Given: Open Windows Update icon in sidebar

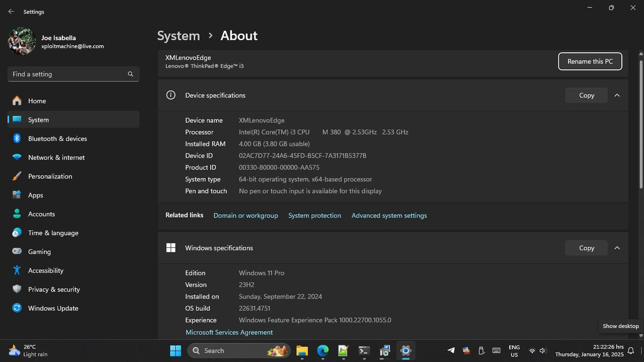Looking at the screenshot, I should click(17, 308).
